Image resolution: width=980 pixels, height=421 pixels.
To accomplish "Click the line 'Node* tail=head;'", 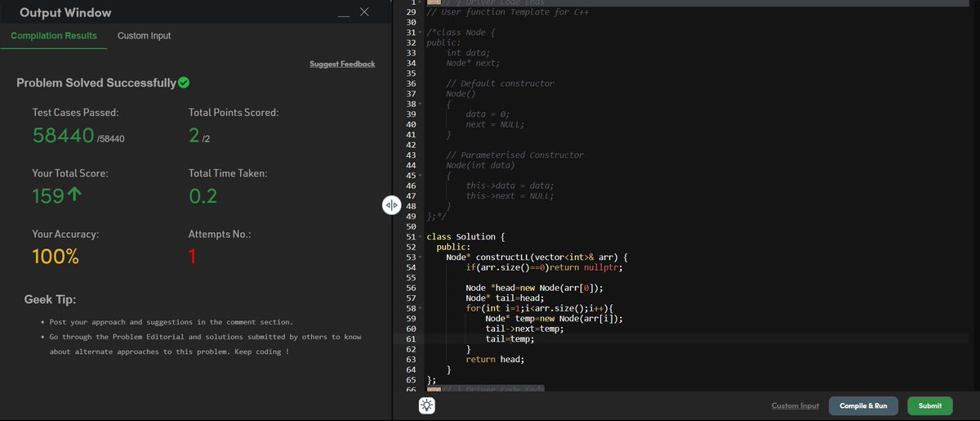I will point(505,298).
